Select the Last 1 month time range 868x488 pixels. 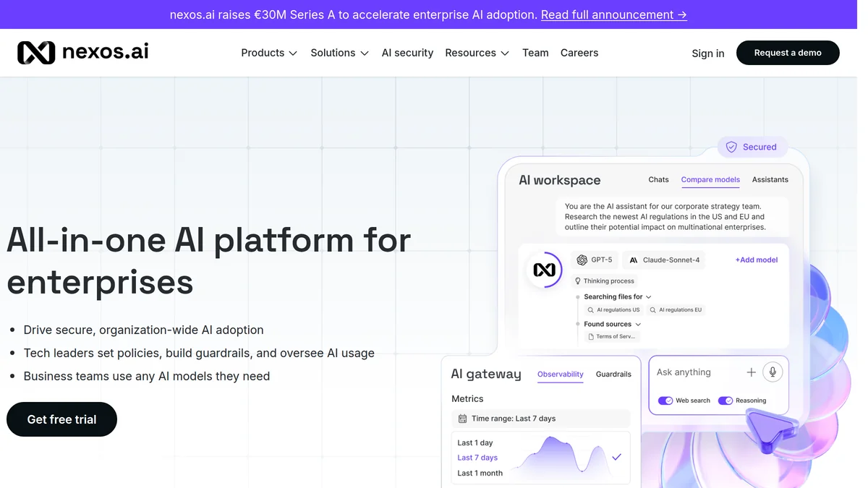(479, 472)
